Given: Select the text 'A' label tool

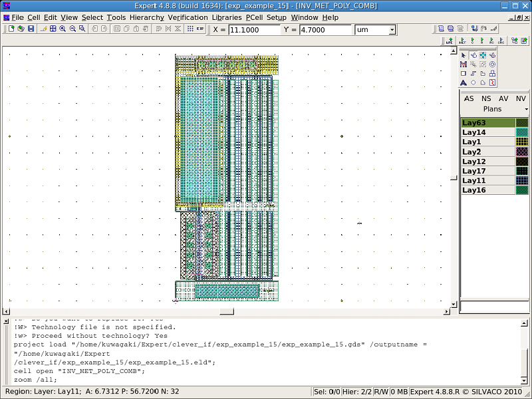Looking at the screenshot, I should pos(464,83).
